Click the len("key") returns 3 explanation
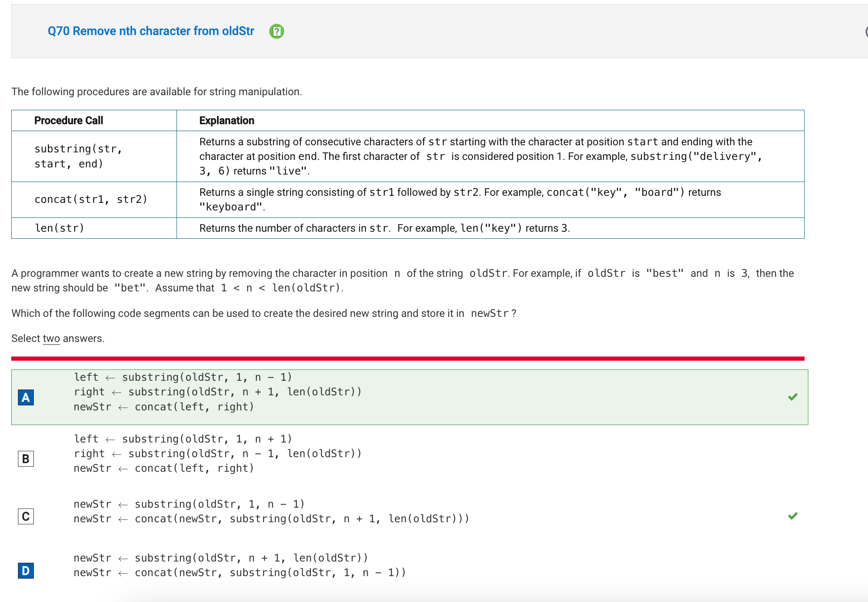 point(384,228)
